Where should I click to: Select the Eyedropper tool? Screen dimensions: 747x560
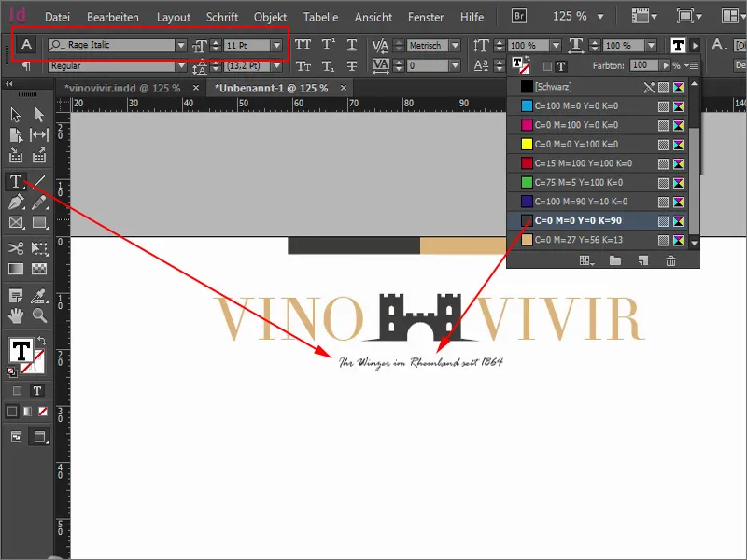click(39, 296)
